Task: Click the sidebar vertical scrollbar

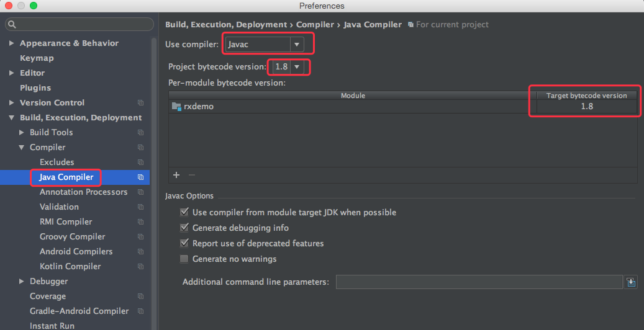Action: click(x=154, y=185)
